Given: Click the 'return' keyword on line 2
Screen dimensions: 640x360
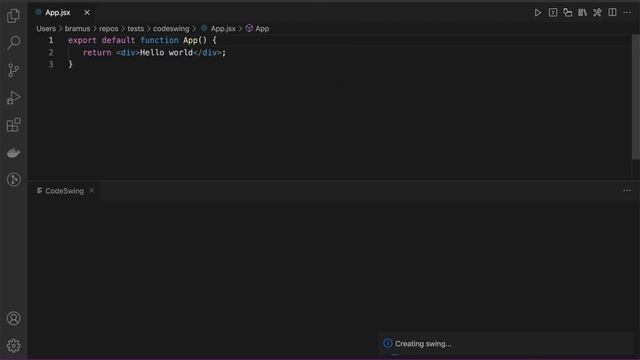Looking at the screenshot, I should click(97, 53).
